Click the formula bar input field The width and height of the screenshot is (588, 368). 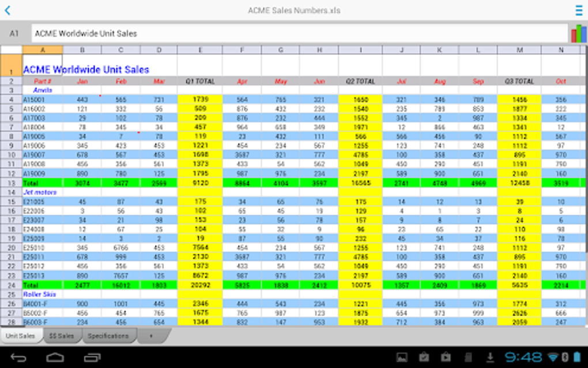[x=300, y=33]
